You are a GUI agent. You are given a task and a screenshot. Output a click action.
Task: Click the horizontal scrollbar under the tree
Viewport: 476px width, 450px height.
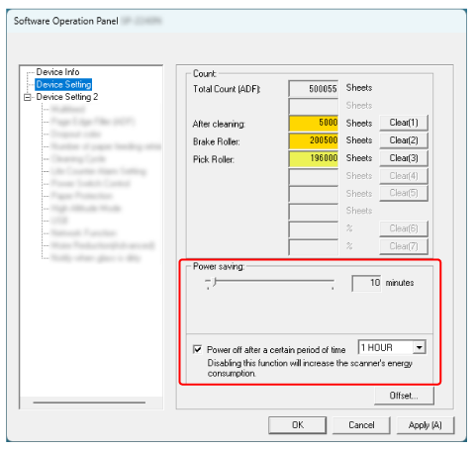click(89, 403)
